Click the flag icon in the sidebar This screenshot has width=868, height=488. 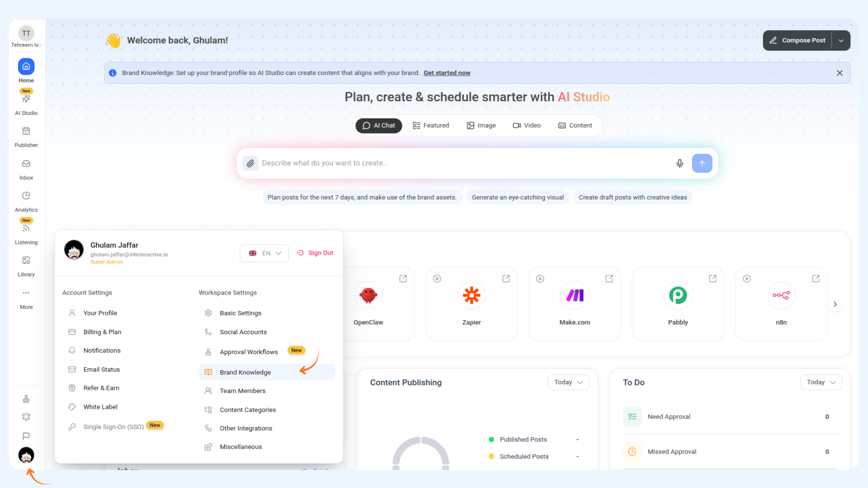point(26,436)
